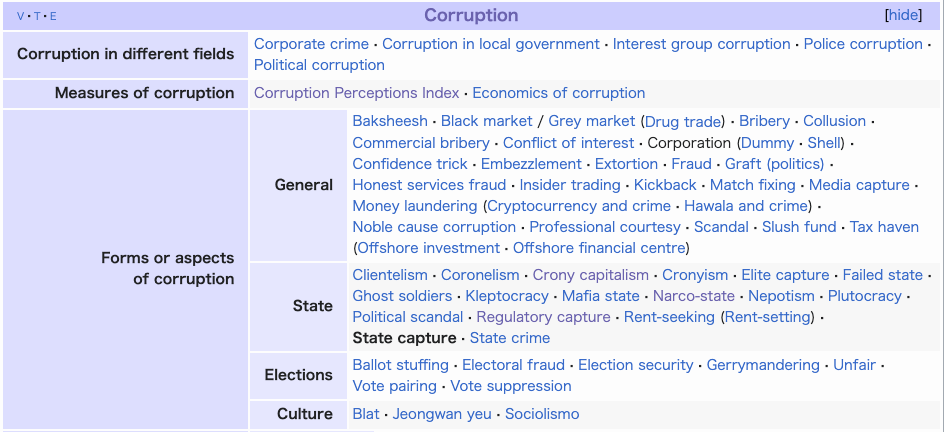944x432 pixels.
Task: Open the V (view template) link
Action: click(20, 16)
